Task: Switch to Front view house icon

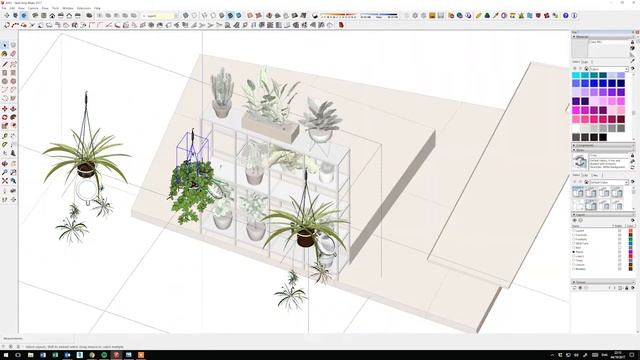Action: [x=52, y=16]
